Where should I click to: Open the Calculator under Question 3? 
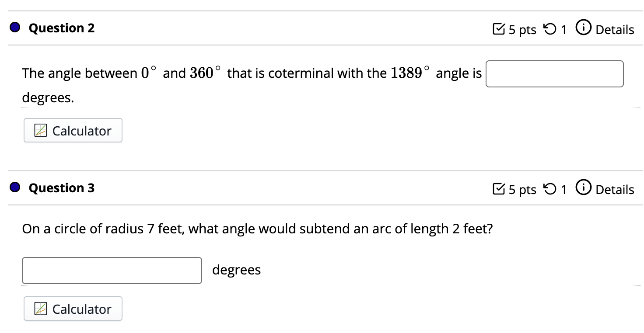[73, 309]
